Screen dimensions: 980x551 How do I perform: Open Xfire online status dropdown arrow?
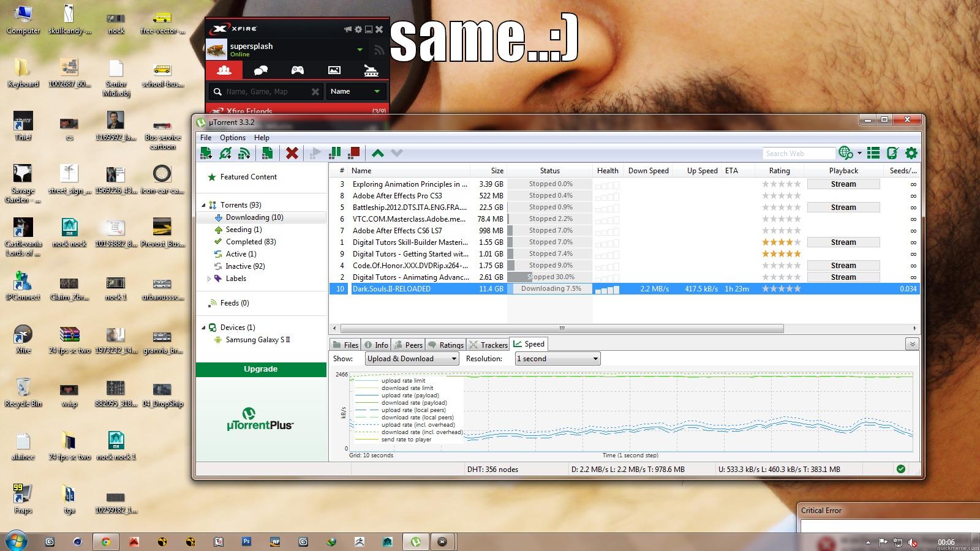click(360, 50)
